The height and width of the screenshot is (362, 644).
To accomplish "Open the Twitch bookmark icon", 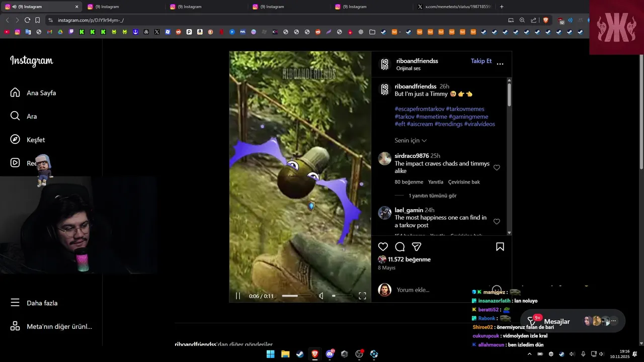I will pyautogui.click(x=71, y=32).
